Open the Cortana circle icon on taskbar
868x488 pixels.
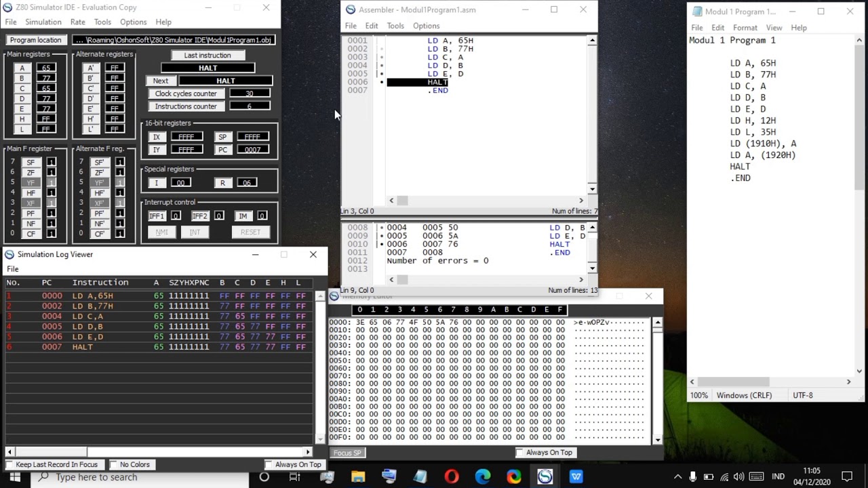coord(264,477)
